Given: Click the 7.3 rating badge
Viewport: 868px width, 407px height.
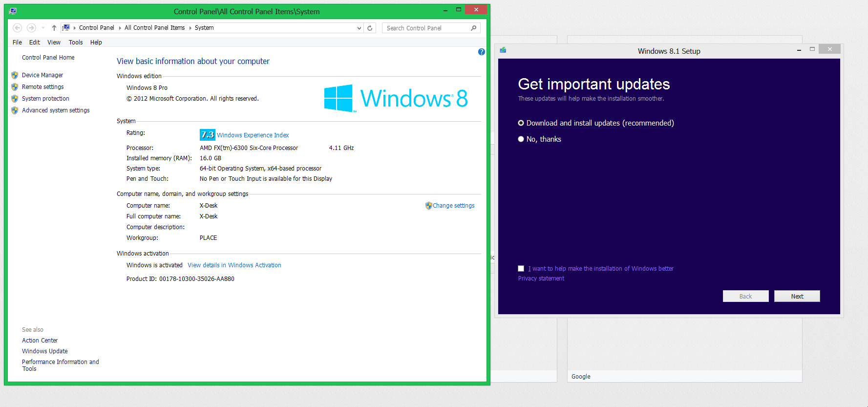Looking at the screenshot, I should click(208, 135).
